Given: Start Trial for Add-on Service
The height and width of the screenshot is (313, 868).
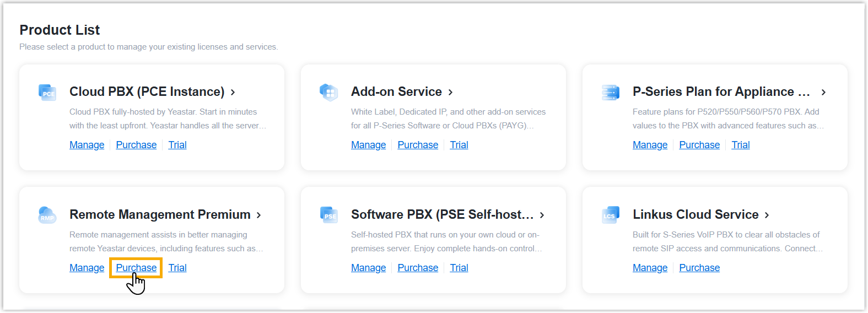Looking at the screenshot, I should (459, 145).
